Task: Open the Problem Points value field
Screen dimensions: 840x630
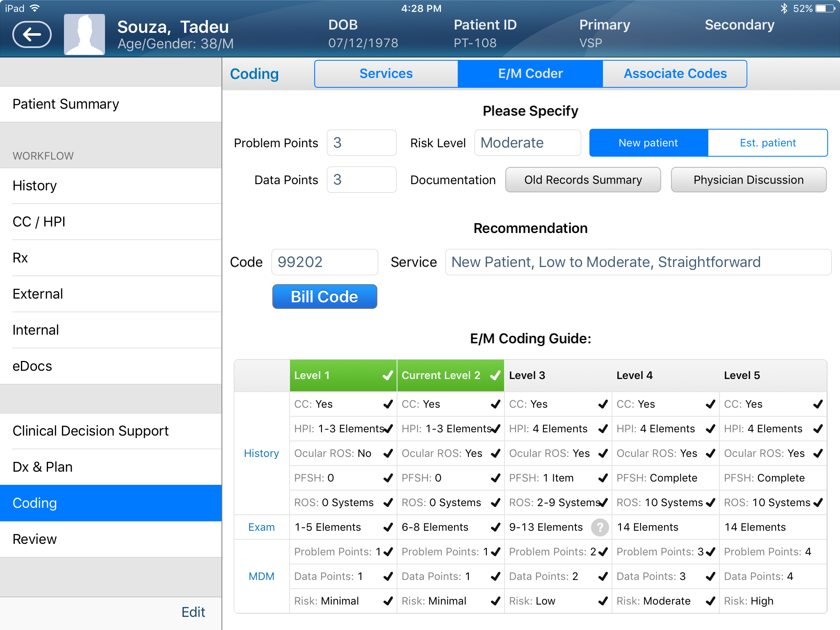Action: [361, 143]
